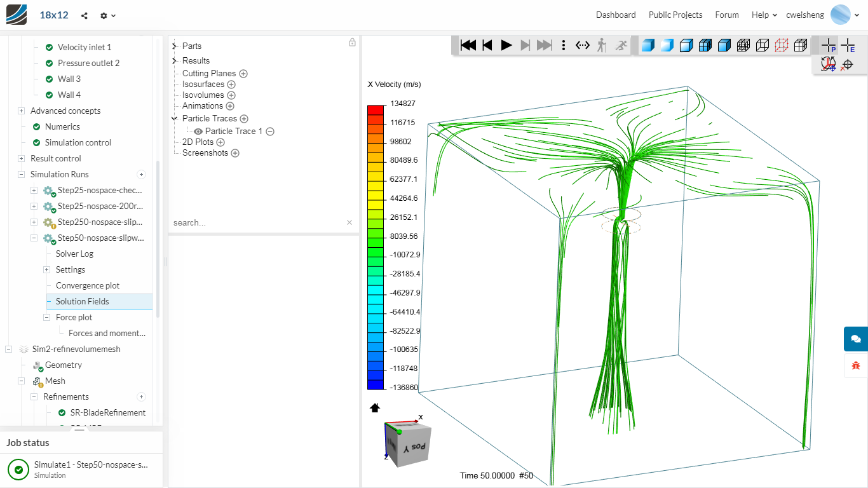Open the chat support widget

point(855,339)
